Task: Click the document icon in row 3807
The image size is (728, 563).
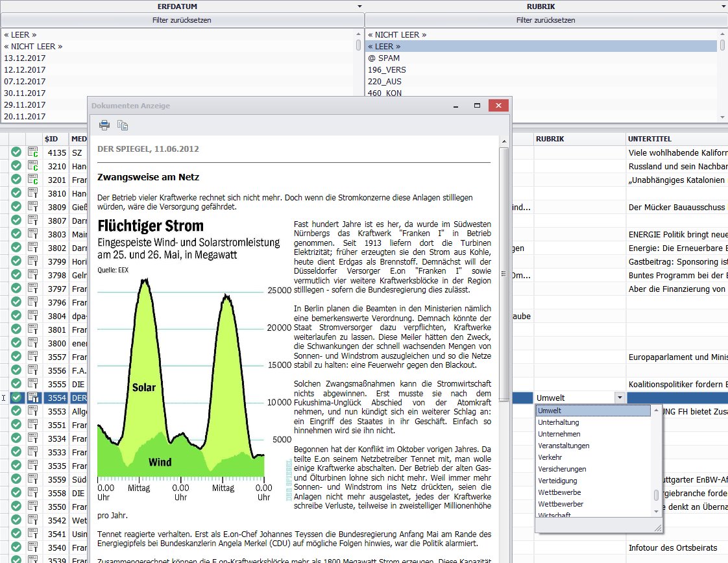Action: [33, 220]
